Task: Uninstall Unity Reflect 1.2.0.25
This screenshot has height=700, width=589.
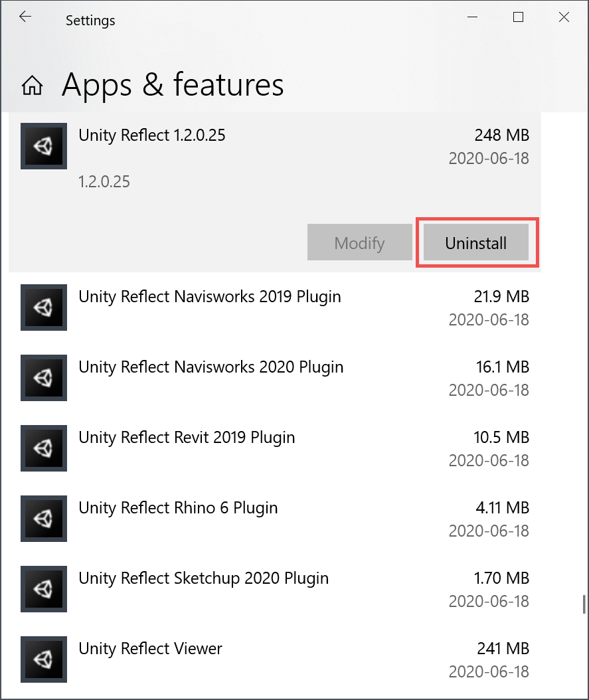Action: click(x=475, y=243)
